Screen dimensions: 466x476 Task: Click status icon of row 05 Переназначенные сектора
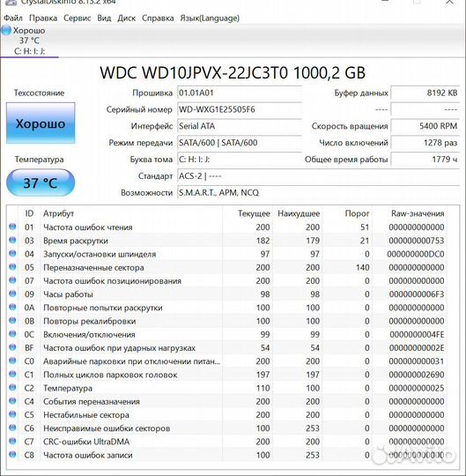tap(12, 266)
